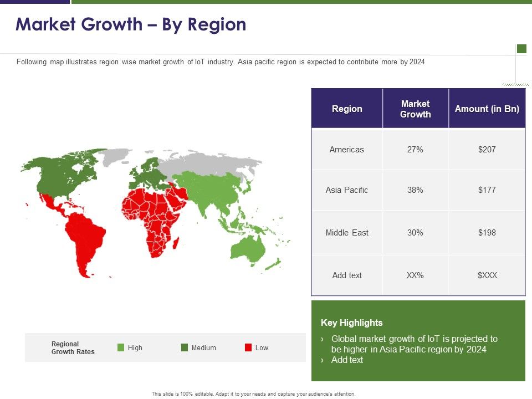
Task: Click the gray Greenland map region
Action: 115,156
